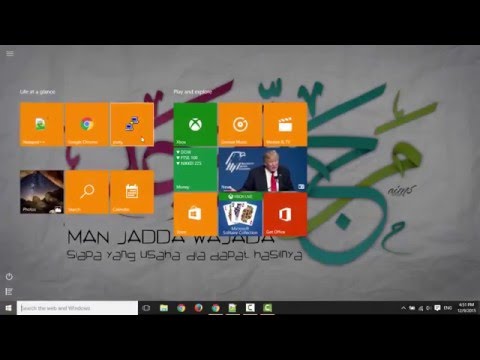Open the white Camtasia taskbar icon

(250, 308)
